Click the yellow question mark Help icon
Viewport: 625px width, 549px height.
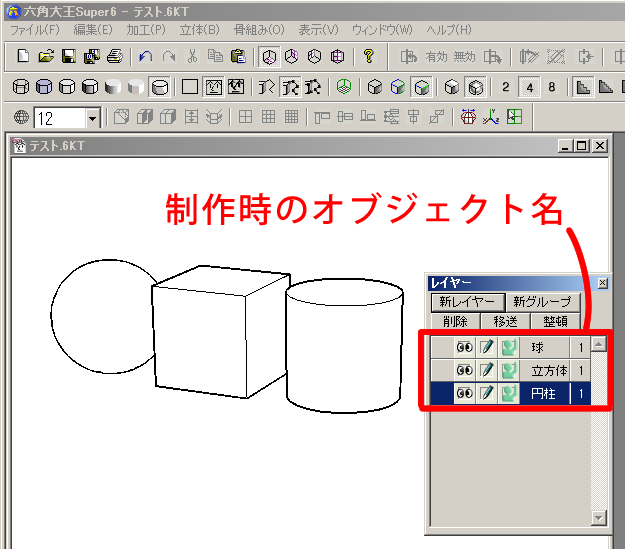point(368,57)
